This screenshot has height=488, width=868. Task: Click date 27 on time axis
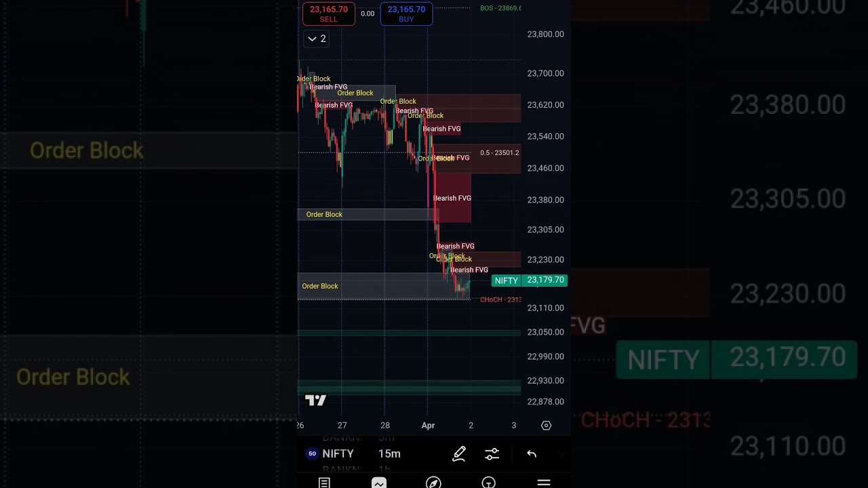tap(342, 426)
